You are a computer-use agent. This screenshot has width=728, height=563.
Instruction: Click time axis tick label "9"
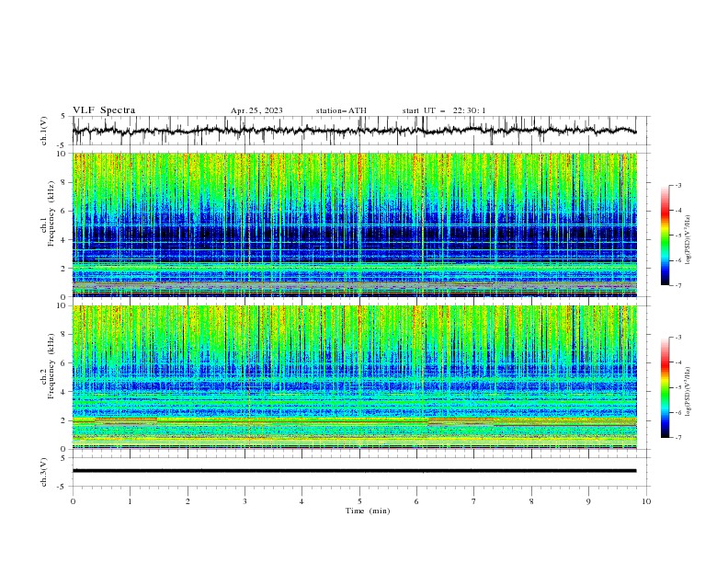(588, 501)
